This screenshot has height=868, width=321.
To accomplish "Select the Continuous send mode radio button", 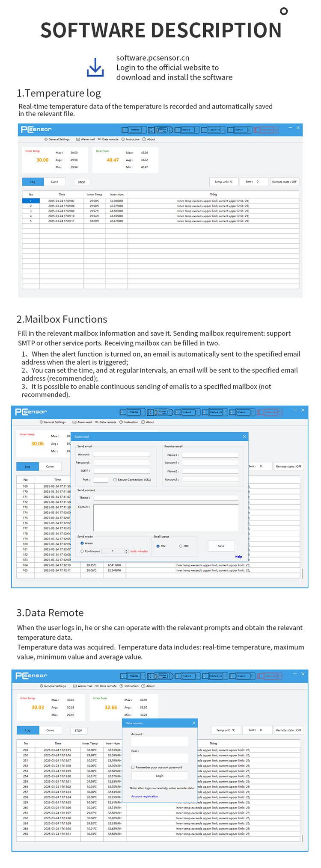I will click(x=82, y=551).
